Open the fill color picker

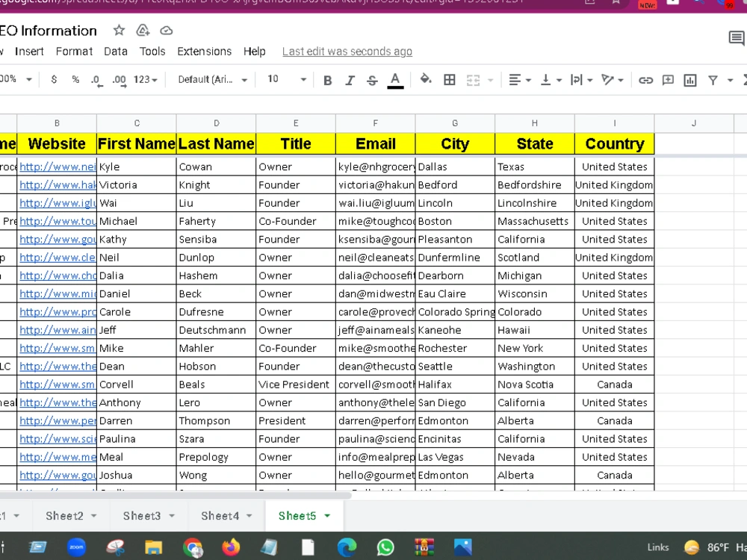tap(426, 79)
